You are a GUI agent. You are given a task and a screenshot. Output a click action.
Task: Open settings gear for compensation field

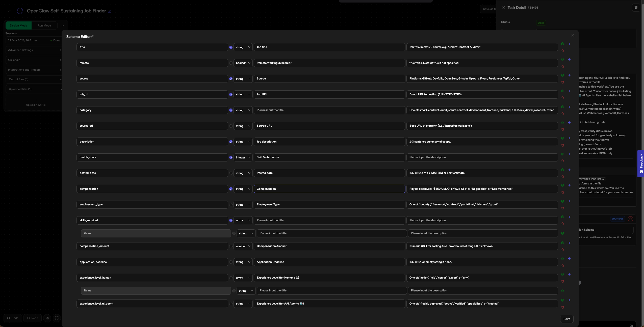coord(562,185)
